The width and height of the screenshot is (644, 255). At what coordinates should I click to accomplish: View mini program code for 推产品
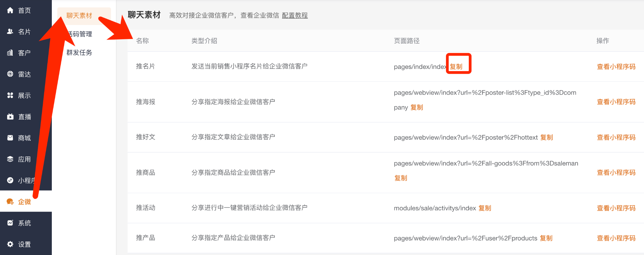[616, 238]
